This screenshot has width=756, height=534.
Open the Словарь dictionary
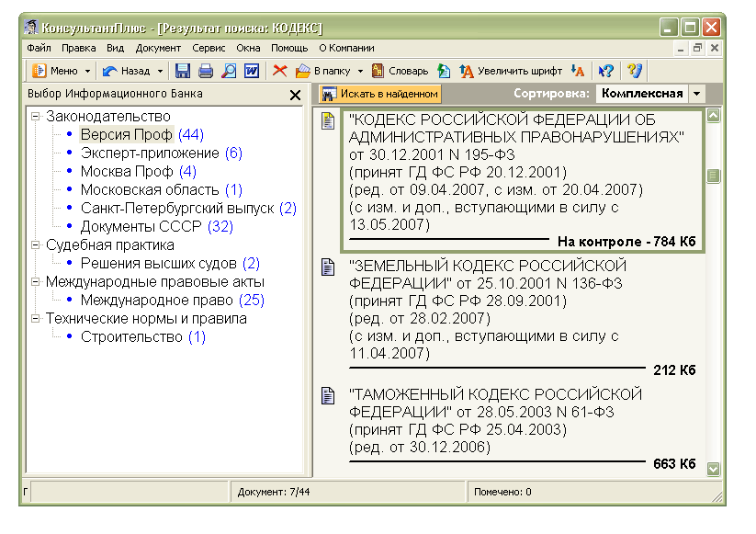[x=401, y=71]
